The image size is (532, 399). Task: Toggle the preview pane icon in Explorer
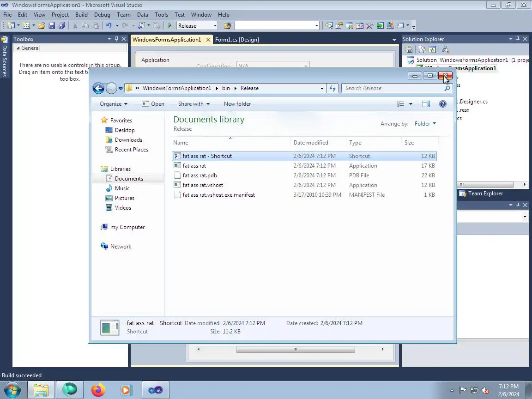[426, 104]
